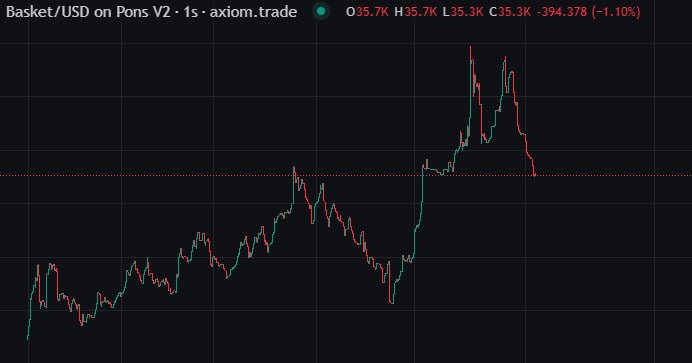Click the High value H35.7K
Image resolution: width=692 pixels, height=363 pixels.
pyautogui.click(x=416, y=11)
